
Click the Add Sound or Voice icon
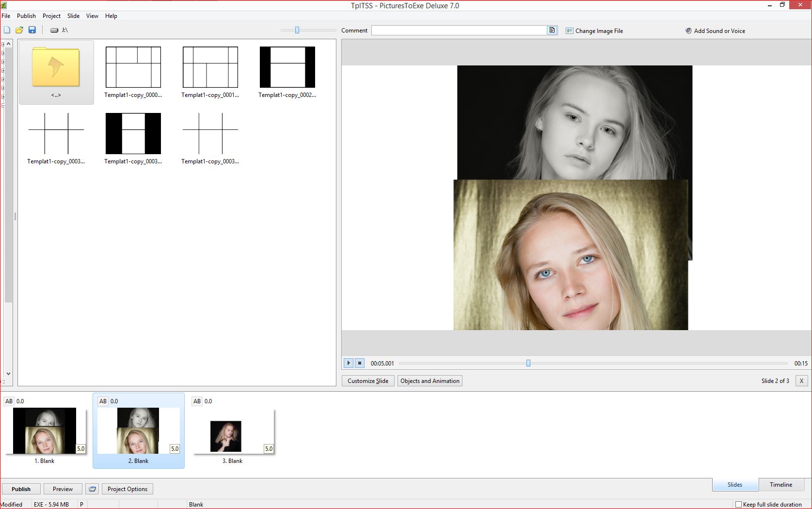point(688,31)
